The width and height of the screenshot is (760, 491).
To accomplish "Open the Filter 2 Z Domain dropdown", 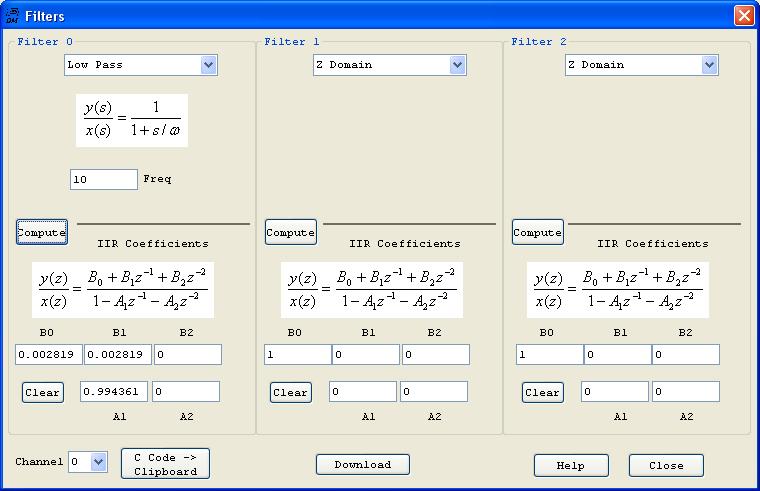I will (641, 65).
